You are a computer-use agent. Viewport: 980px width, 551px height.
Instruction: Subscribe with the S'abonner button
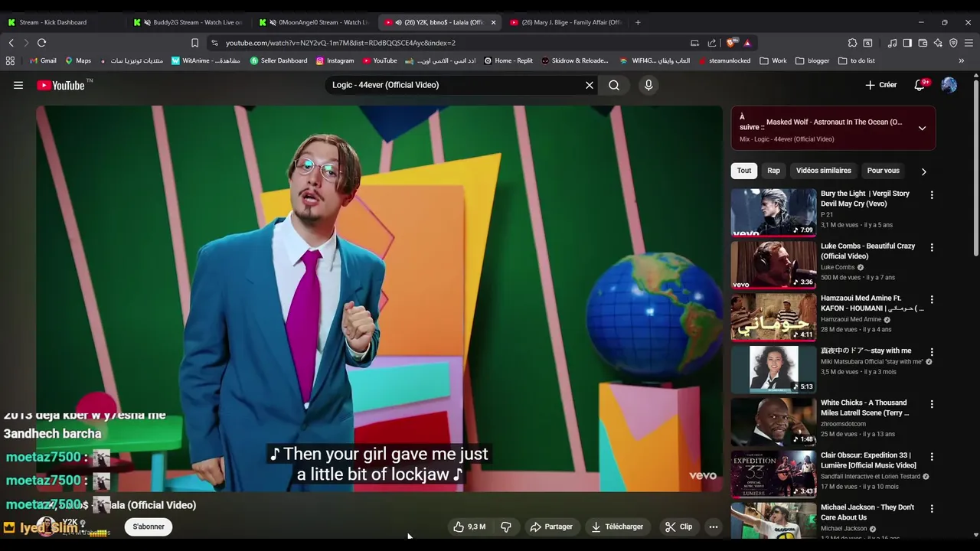point(149,527)
